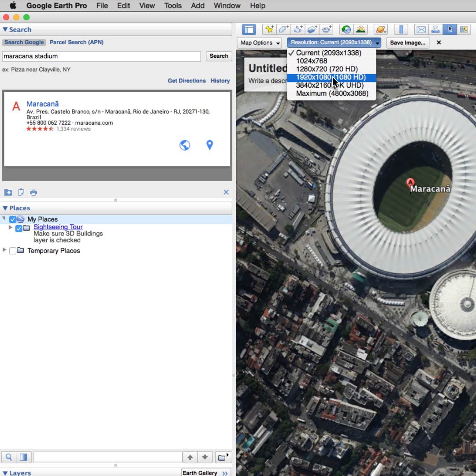Clear search results with the blue X
Image resolution: width=476 pixels, height=476 pixels.
[226, 192]
